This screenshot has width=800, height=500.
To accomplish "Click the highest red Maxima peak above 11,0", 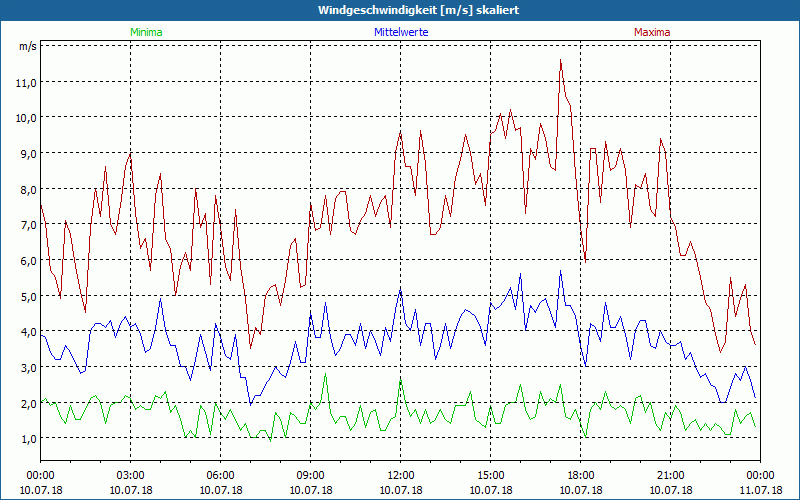I will tap(561, 60).
